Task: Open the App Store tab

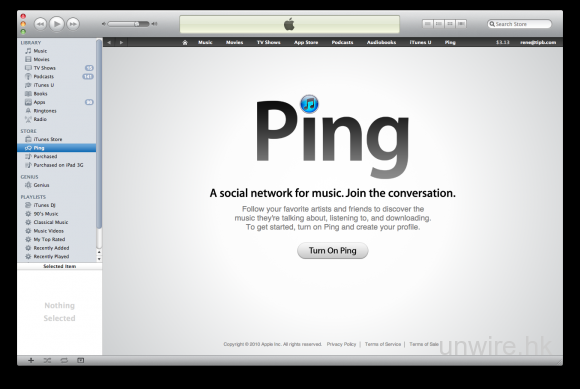Action: 306,43
